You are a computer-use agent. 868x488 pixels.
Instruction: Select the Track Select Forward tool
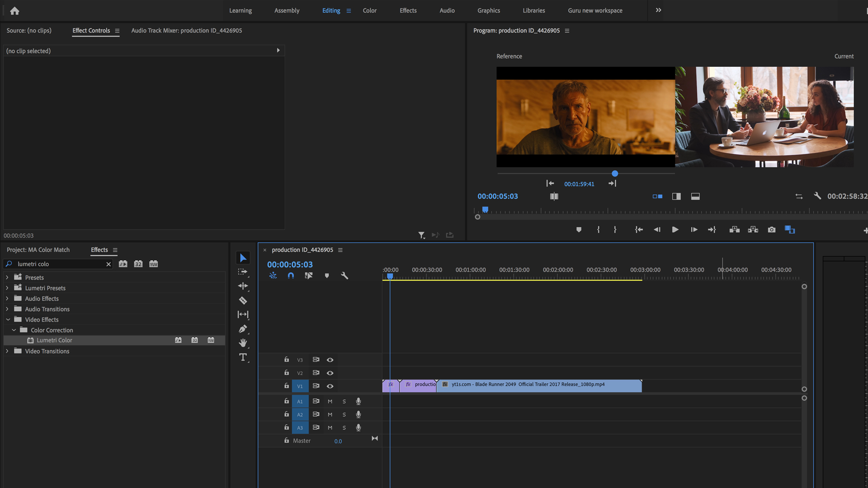tap(243, 272)
